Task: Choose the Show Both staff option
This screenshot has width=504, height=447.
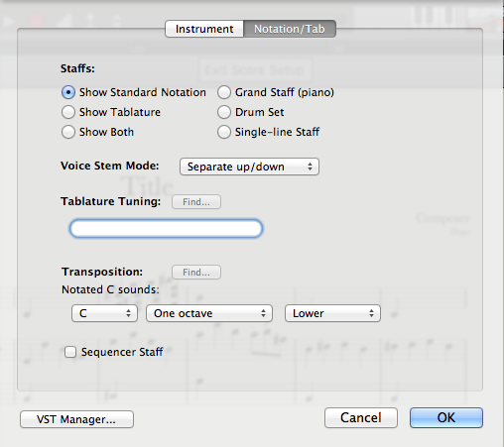Action: tap(68, 132)
